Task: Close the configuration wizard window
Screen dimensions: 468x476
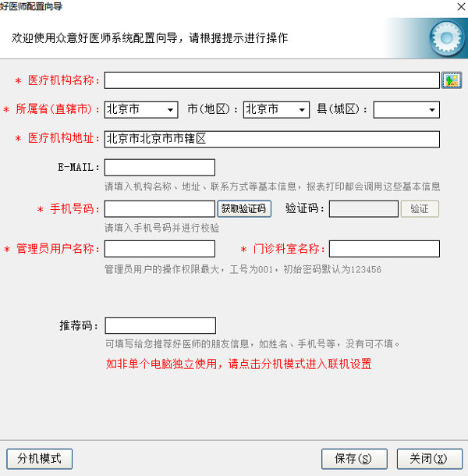Action: 461,6
